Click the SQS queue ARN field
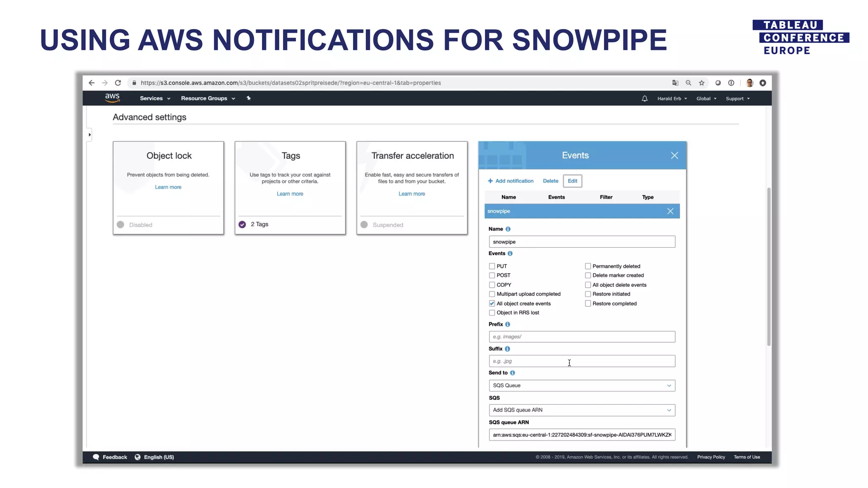Viewport: 868px width, 488px height. tap(582, 435)
